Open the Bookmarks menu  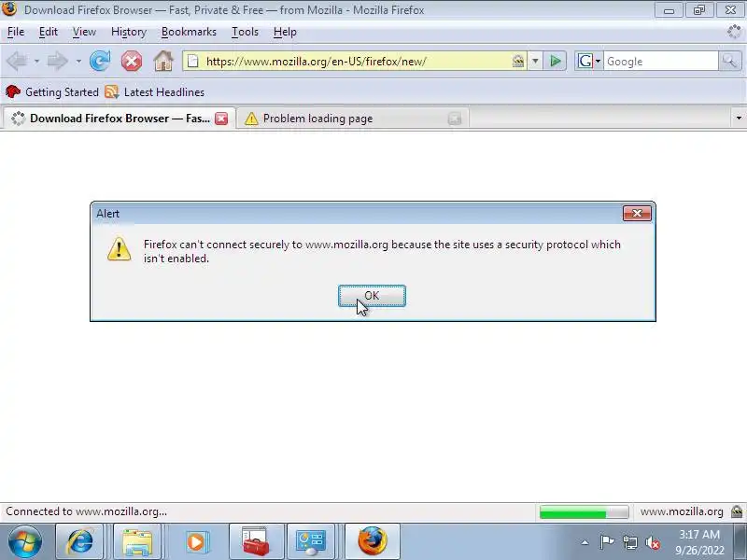point(189,32)
